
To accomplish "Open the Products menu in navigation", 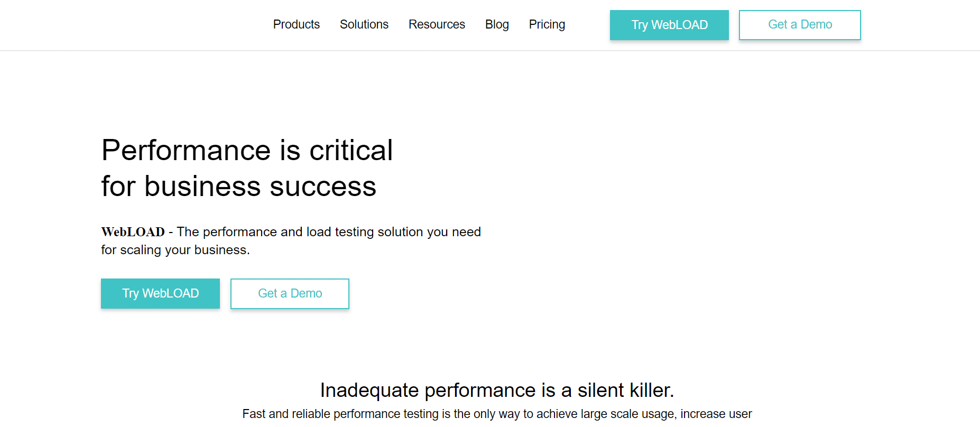I will coord(296,24).
